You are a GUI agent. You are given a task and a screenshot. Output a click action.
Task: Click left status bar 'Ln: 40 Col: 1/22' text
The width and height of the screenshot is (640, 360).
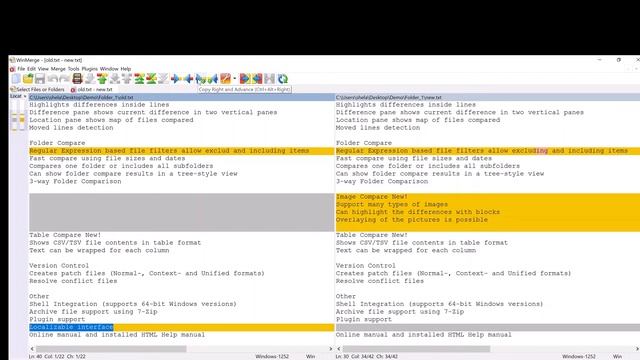tap(57, 357)
